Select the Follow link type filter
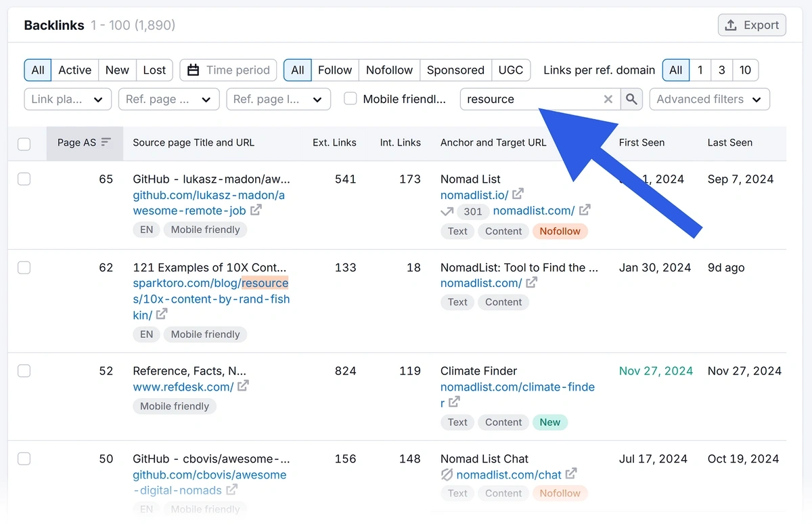The height and width of the screenshot is (524, 812). (x=334, y=70)
